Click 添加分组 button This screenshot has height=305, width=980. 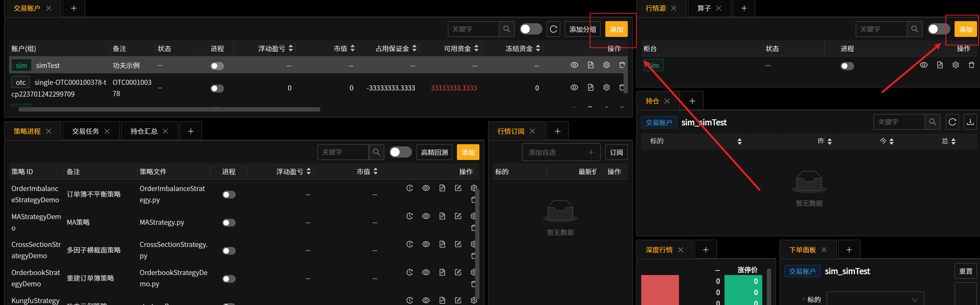click(x=582, y=29)
